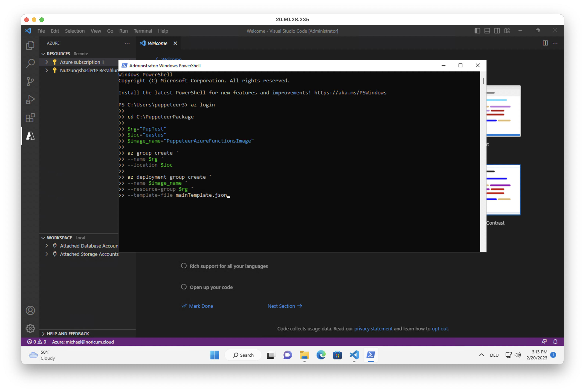Open the Run and Debug view
This screenshot has width=585, height=392.
[30, 99]
